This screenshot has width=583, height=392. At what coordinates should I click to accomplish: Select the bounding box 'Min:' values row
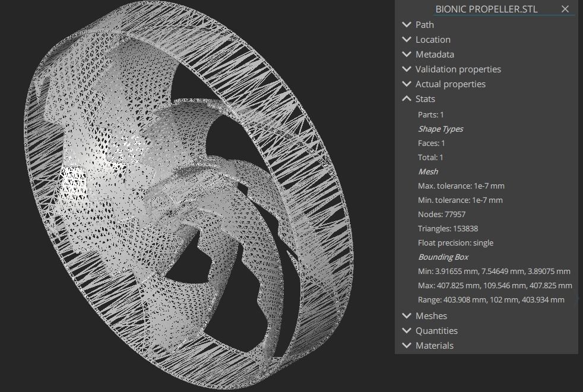[494, 271]
